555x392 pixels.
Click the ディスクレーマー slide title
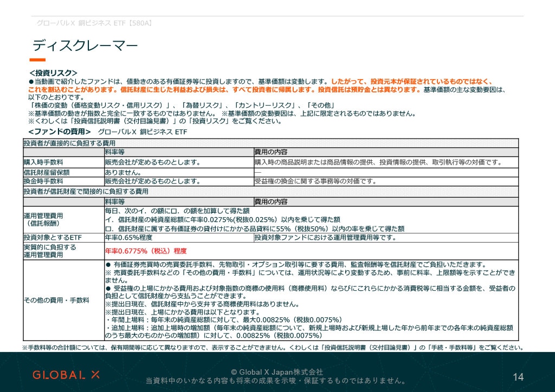tap(85, 45)
